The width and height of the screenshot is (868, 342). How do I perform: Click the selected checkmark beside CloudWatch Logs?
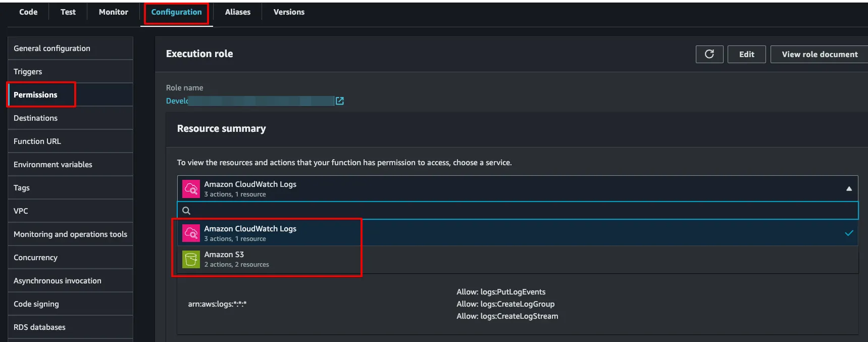[849, 233]
